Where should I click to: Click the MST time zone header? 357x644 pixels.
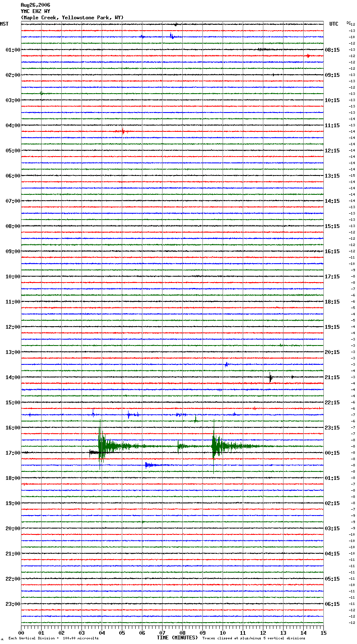(4, 24)
